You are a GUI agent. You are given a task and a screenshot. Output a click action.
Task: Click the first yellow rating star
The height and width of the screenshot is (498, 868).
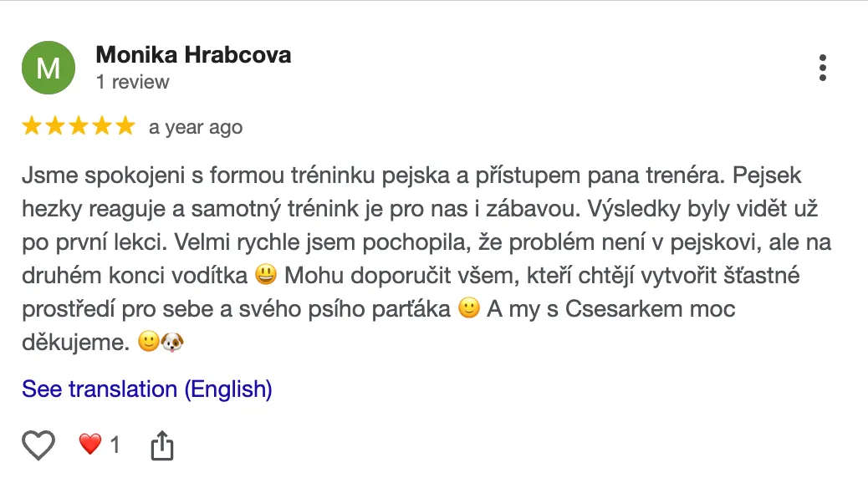click(x=32, y=126)
